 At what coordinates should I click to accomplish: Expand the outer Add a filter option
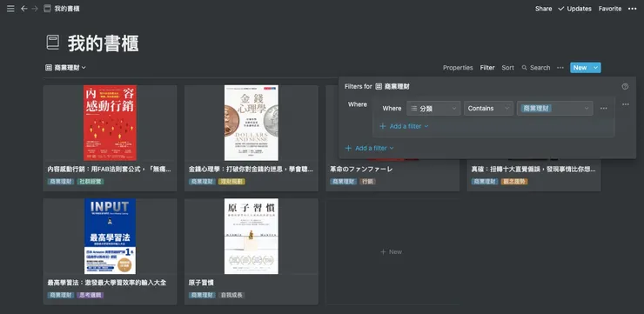[370, 148]
